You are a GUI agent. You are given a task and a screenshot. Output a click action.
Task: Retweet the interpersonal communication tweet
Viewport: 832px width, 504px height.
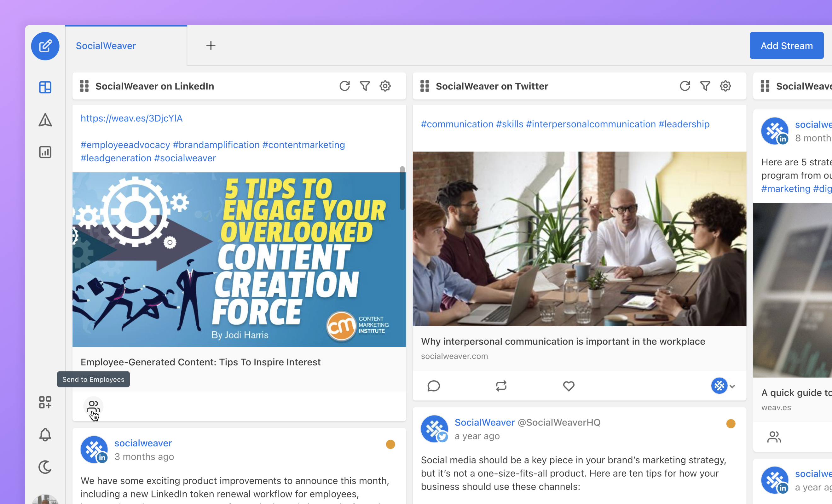(x=501, y=386)
